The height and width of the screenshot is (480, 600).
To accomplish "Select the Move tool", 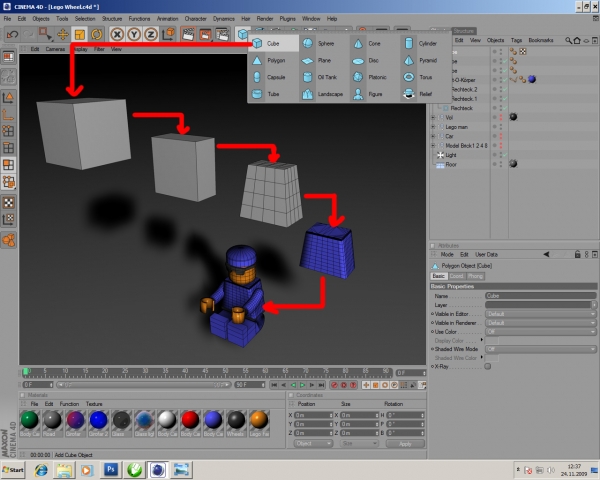I will tap(62, 35).
